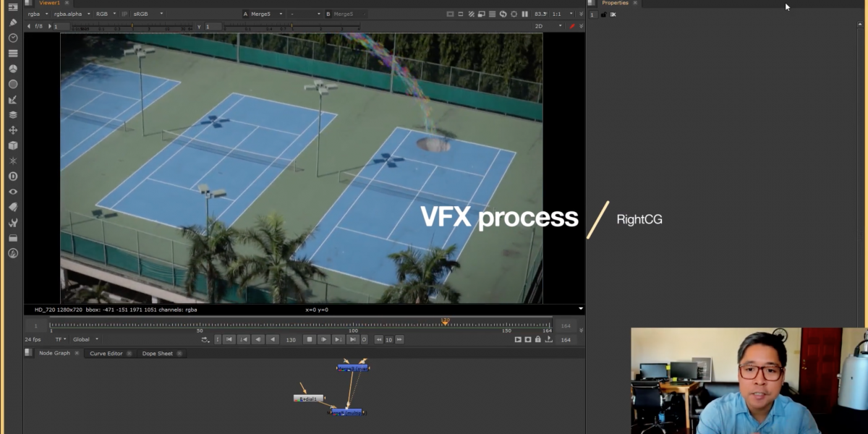Open the Filter nodes circle icon
Viewport: 868px width, 434px height.
[x=13, y=84]
